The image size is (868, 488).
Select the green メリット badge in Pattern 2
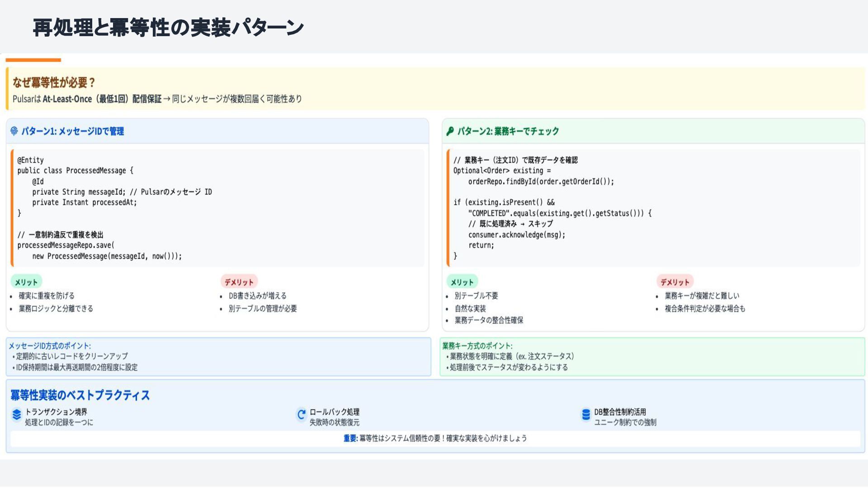[x=462, y=282]
